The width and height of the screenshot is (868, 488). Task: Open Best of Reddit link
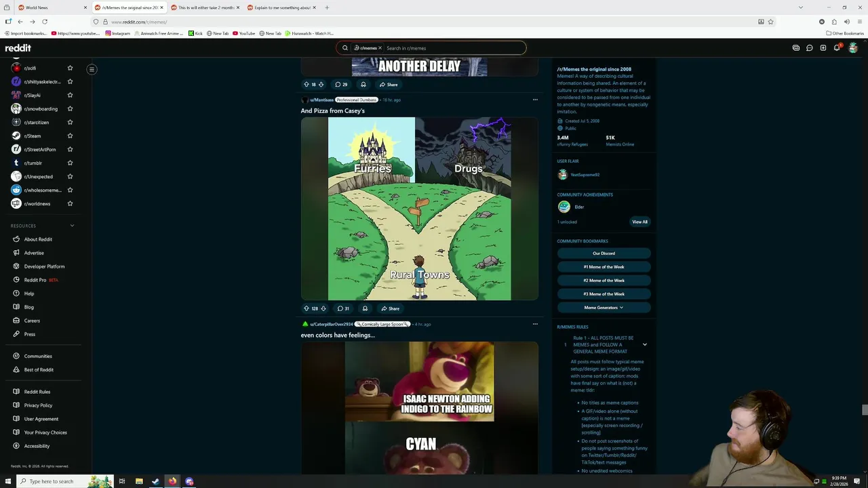pos(39,369)
